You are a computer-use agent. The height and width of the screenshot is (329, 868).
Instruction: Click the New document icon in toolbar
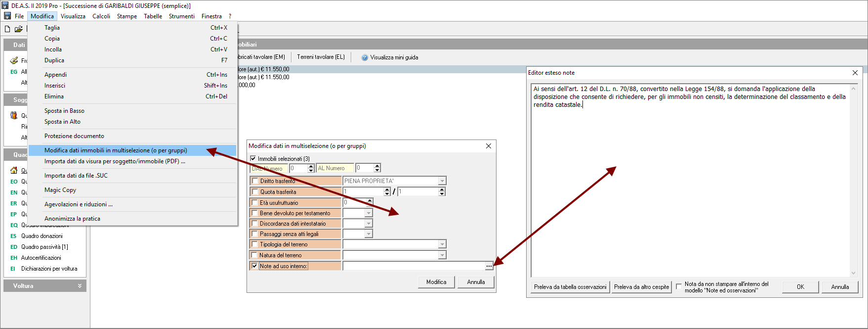tap(7, 29)
